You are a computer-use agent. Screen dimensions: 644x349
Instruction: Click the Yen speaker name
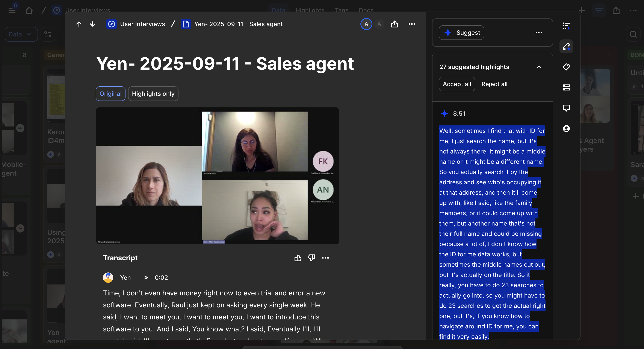[125, 278]
